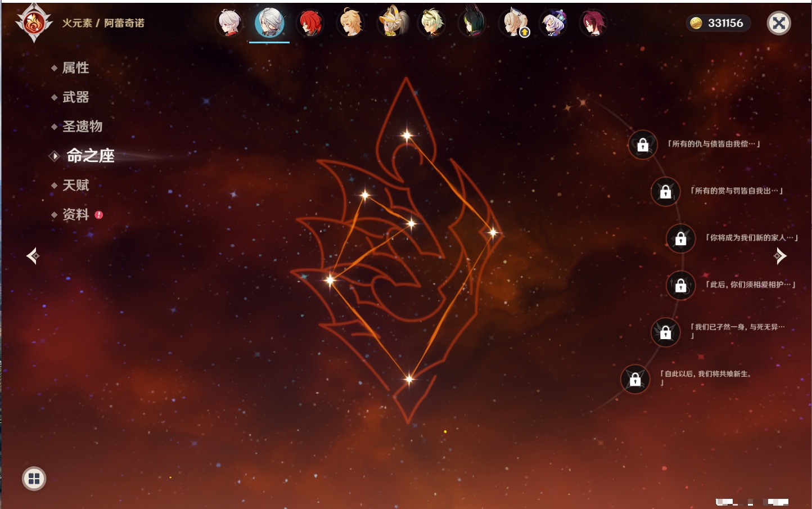Tap the lock icon beside 「我们已孑然一身，与死无异…」
Viewport: 812px width, 509px height.
[665, 332]
